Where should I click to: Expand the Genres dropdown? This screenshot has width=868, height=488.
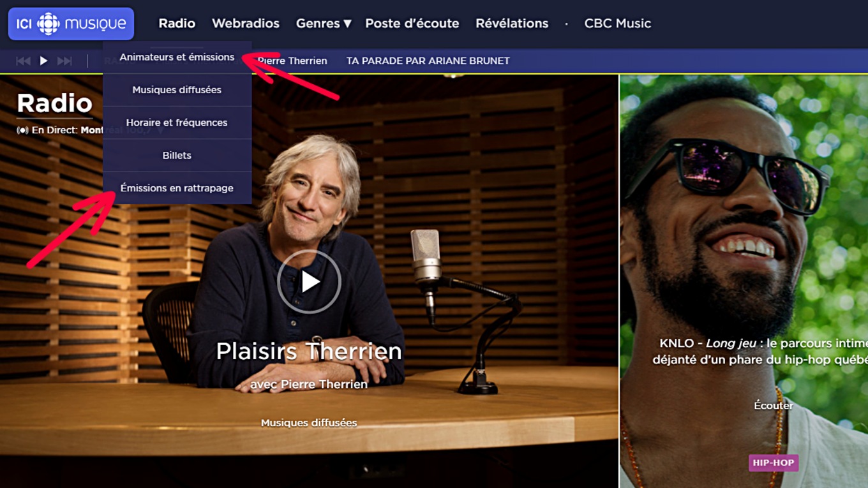point(324,23)
